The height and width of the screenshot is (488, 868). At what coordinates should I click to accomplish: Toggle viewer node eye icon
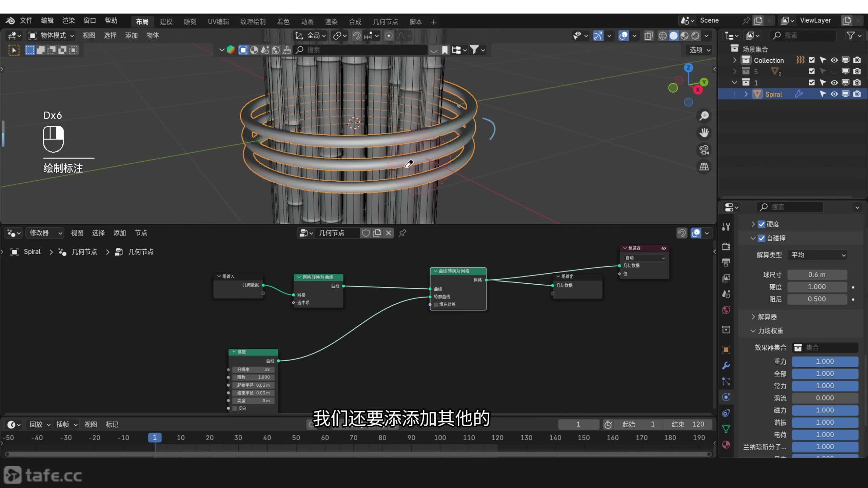coord(664,248)
